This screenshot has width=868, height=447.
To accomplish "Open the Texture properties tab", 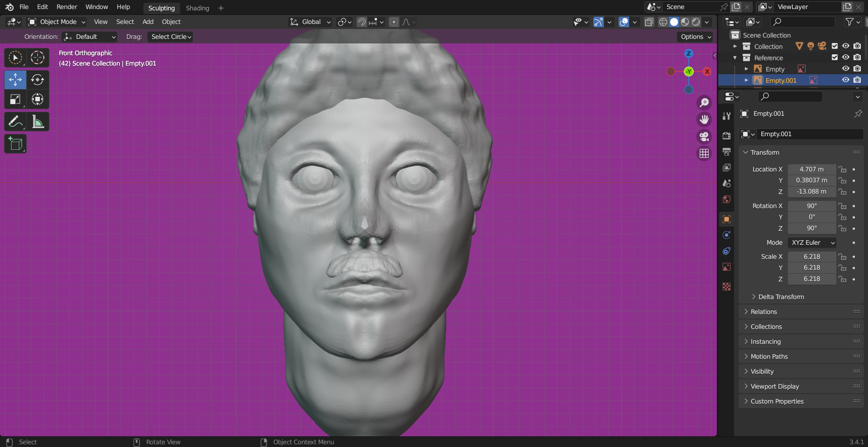I will pyautogui.click(x=726, y=286).
